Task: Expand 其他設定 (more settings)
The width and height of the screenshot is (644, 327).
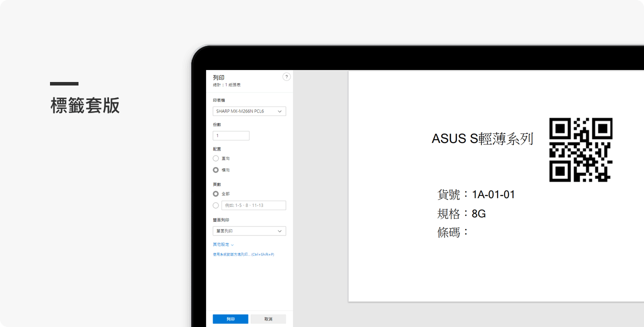Action: 223,244
